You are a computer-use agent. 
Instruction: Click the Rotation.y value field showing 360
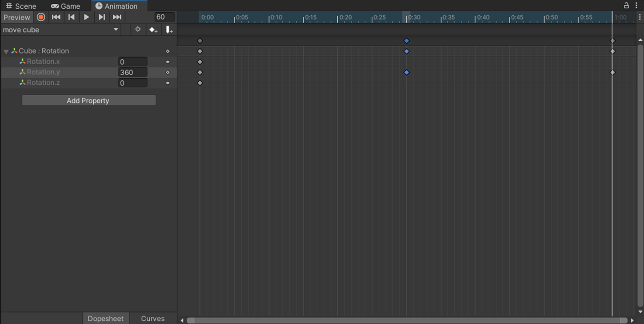[x=133, y=72]
